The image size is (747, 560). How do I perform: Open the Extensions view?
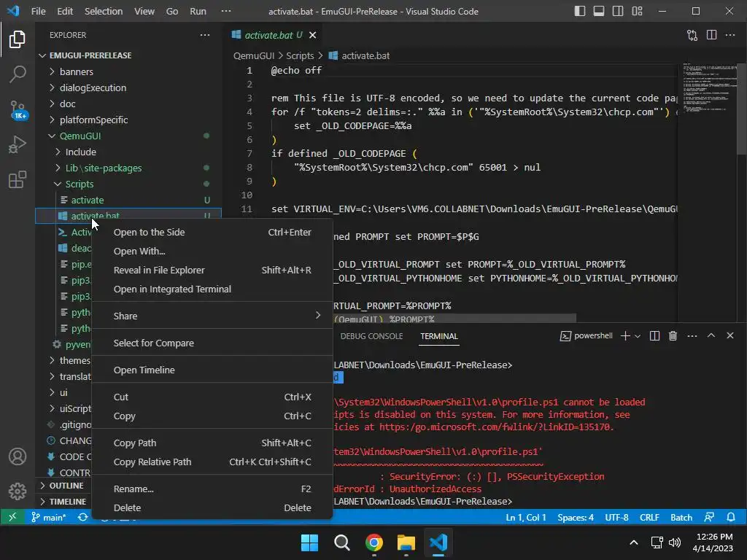(18, 179)
